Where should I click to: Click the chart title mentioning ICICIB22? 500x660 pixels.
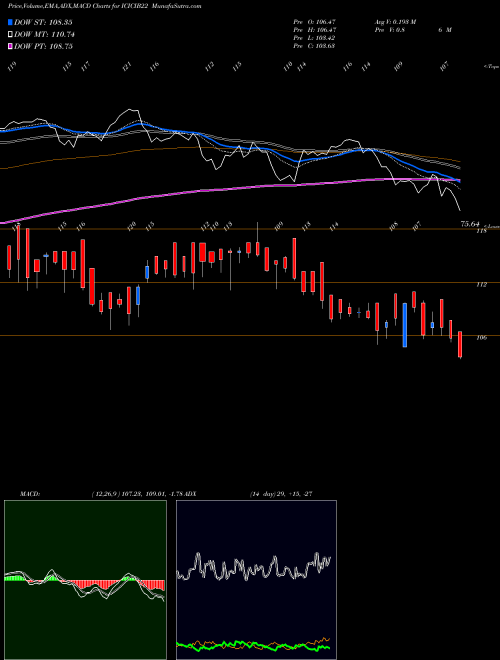coord(104,6)
